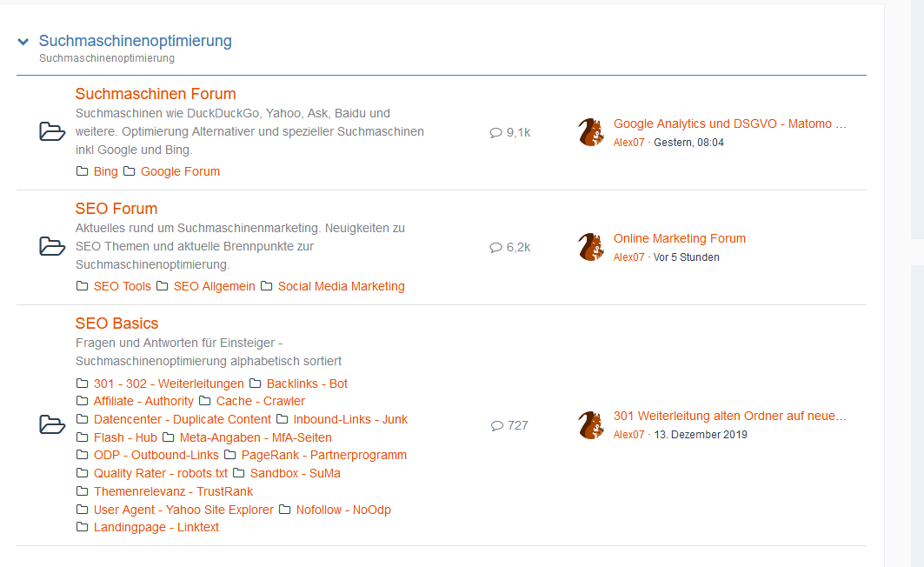Open latest post Google Analytics und DSGVO
Image resolution: width=924 pixels, height=567 pixels.
[729, 123]
